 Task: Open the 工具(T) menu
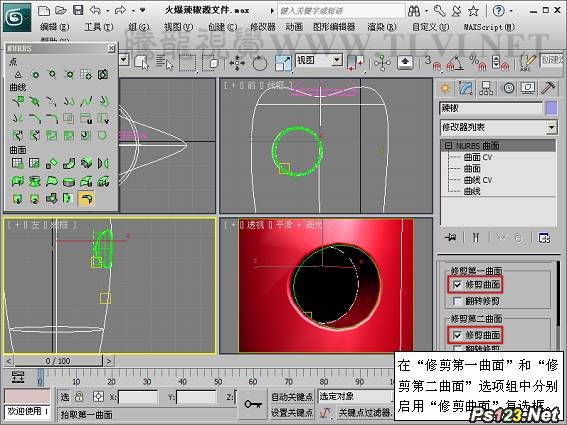[x=98, y=27]
